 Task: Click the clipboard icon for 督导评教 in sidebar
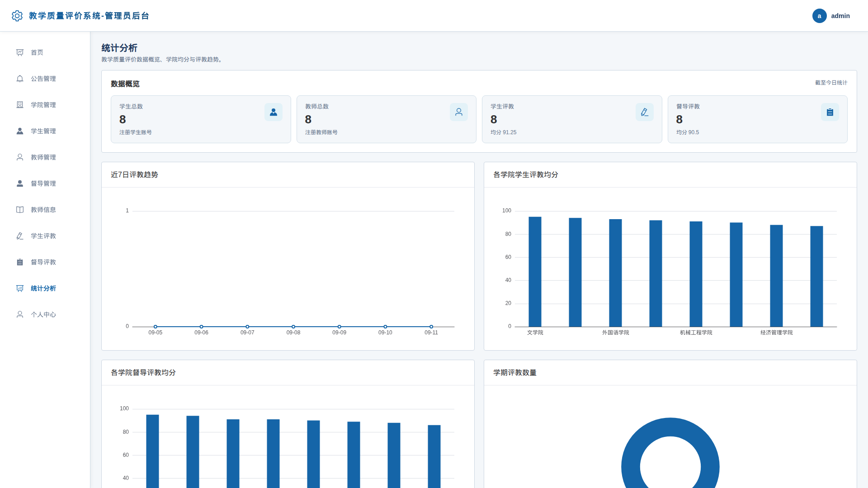(x=20, y=262)
